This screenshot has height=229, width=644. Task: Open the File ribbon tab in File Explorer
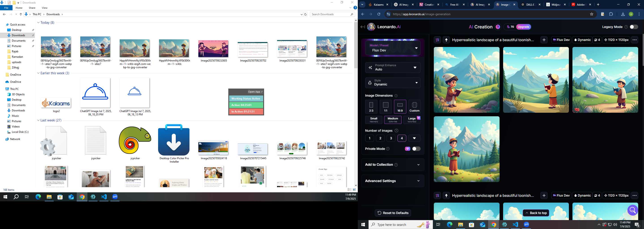coord(6,8)
